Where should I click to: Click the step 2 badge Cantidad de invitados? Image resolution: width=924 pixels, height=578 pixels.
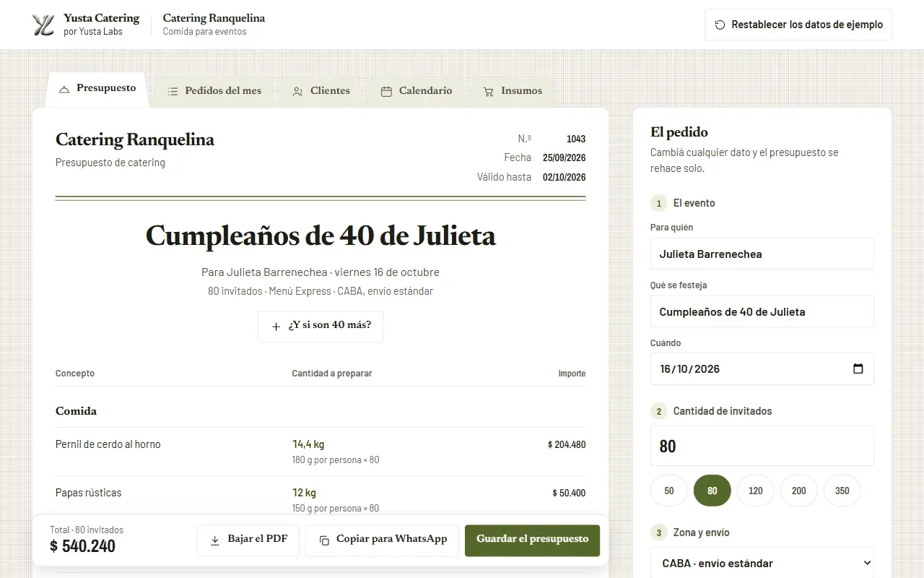click(x=658, y=411)
